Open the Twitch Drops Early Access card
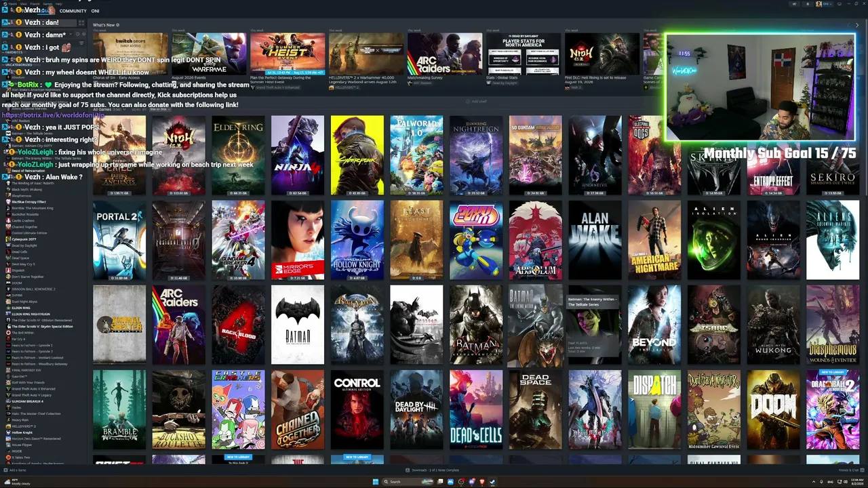The width and height of the screenshot is (868, 488). pos(130,54)
